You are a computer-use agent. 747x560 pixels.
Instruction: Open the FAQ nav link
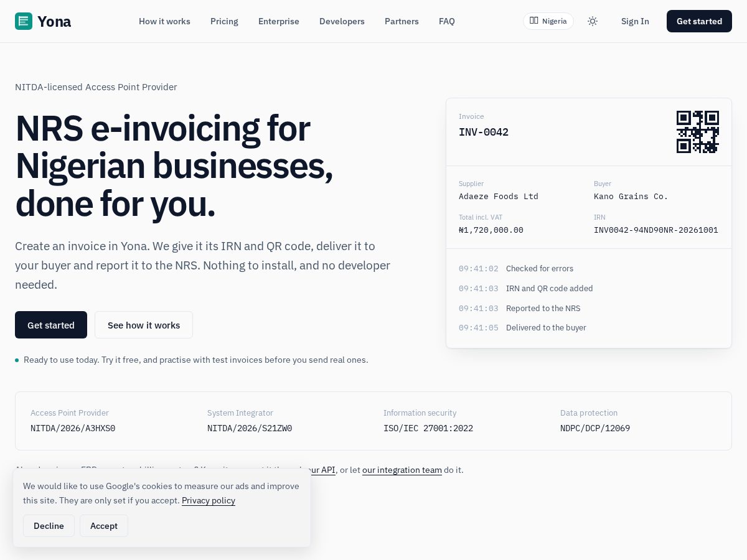point(447,21)
